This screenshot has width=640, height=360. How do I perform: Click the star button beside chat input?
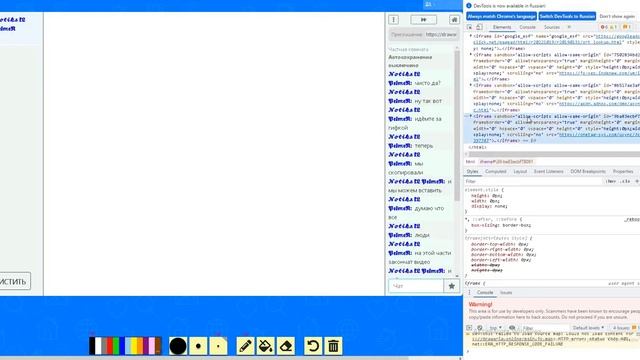451,286
